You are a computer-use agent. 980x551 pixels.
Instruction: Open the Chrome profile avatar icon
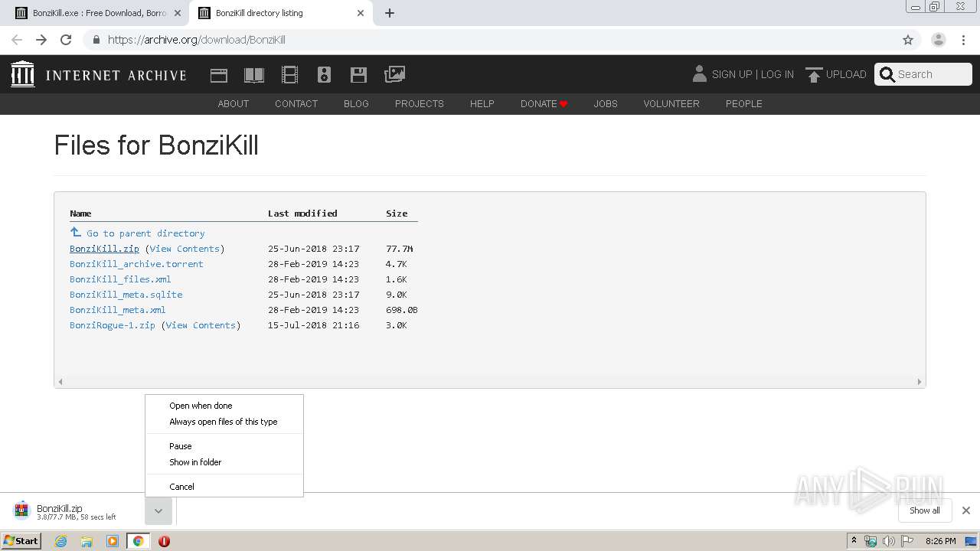pos(938,40)
